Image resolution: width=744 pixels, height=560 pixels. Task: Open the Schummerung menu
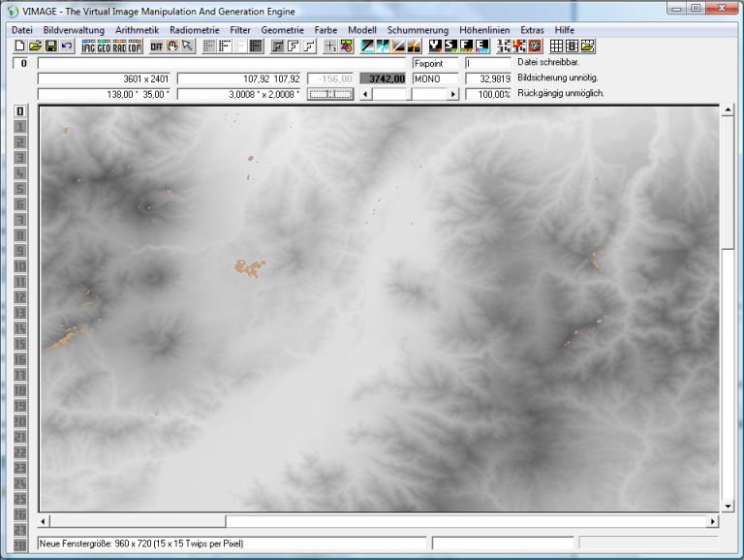pos(418,30)
